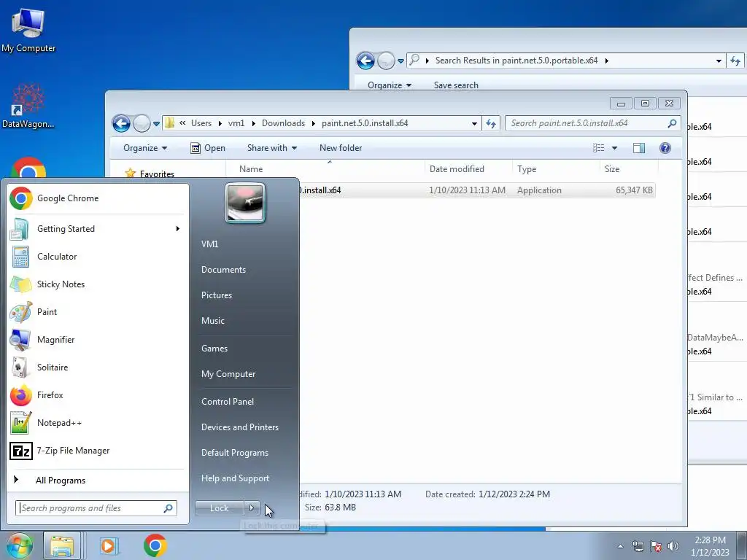Image resolution: width=747 pixels, height=560 pixels.
Task: Open 7-Zip File Manager
Action: [x=98, y=451]
